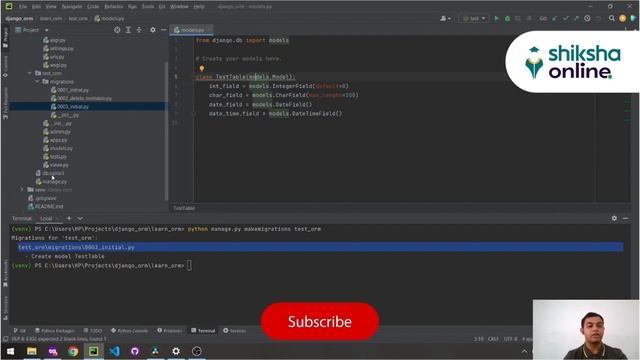Select opened file target icon in Project panel
Screen dimensions: 640x360
(x=117, y=30)
